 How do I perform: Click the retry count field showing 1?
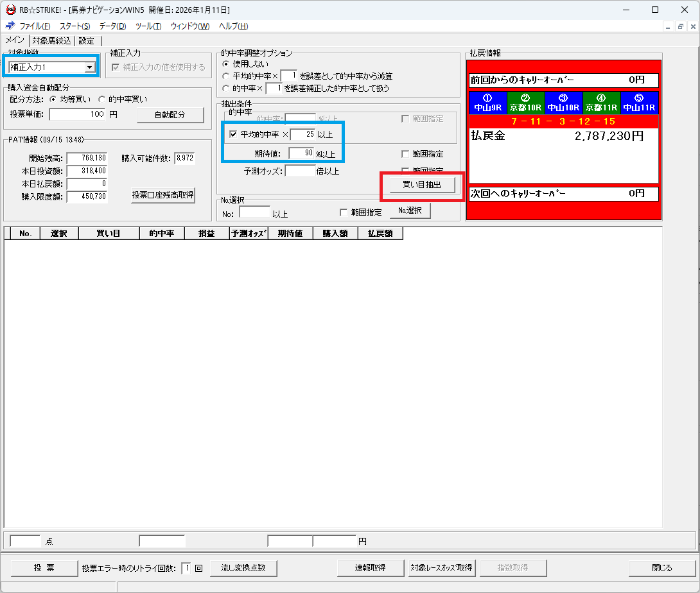187,568
